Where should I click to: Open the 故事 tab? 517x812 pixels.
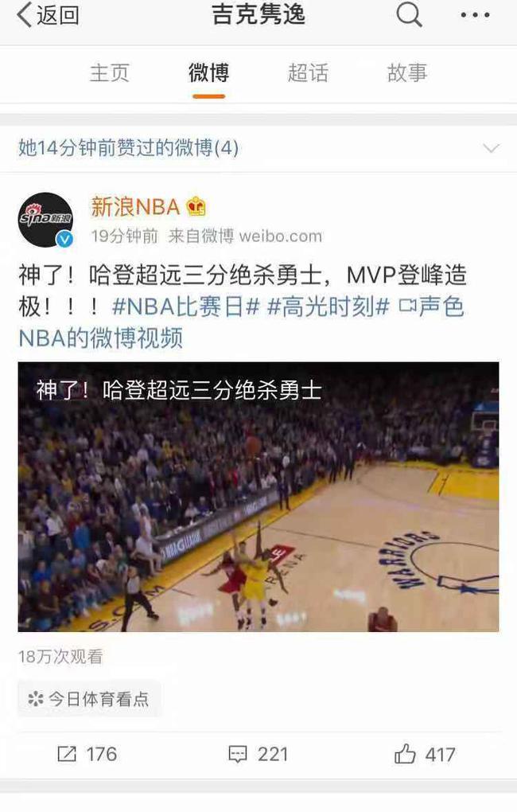(407, 73)
